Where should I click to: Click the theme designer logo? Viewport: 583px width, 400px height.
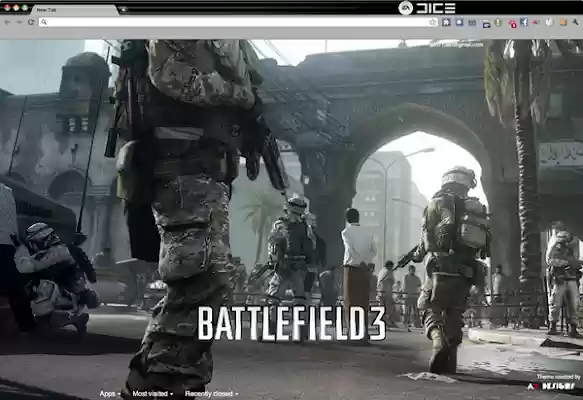click(551, 386)
